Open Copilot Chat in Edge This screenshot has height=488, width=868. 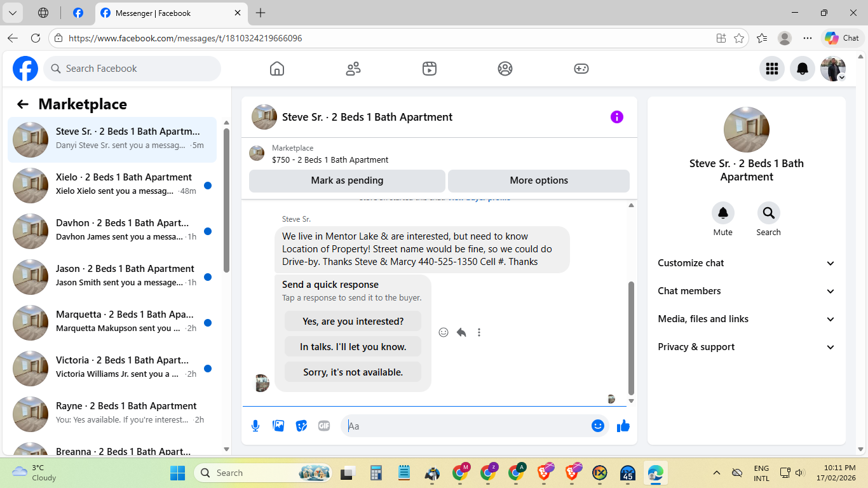pyautogui.click(x=842, y=38)
